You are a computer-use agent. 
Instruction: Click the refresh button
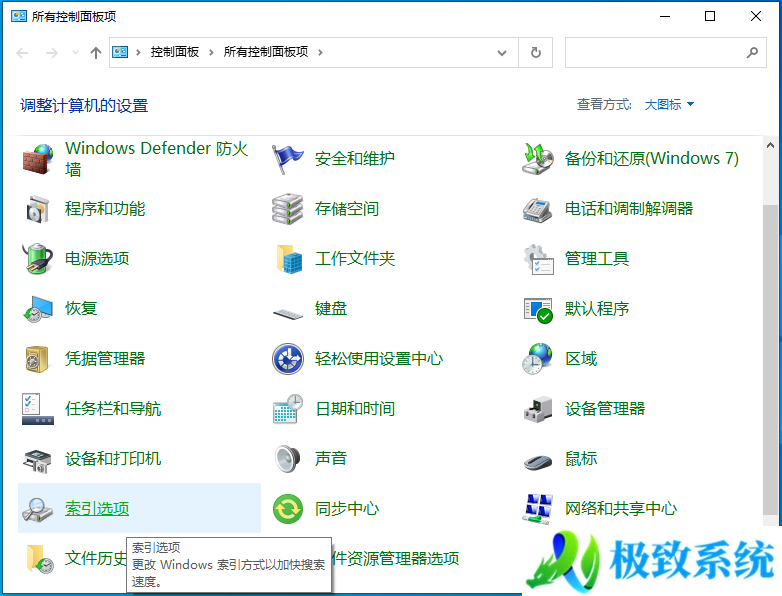536,52
